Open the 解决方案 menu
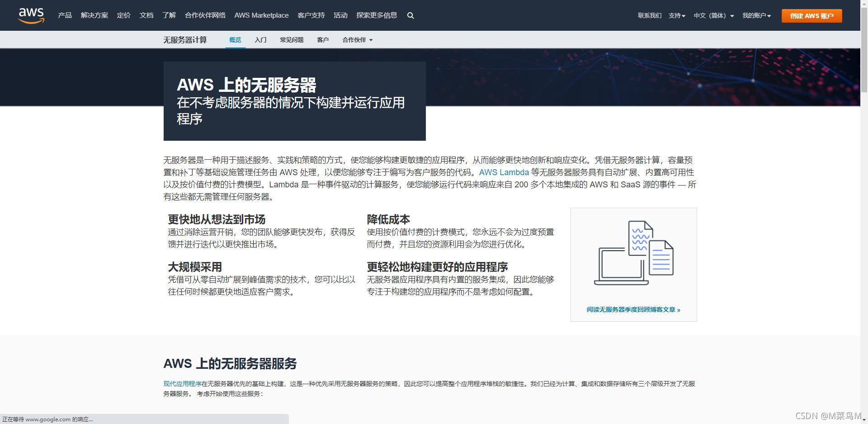868x424 pixels. 94,15
